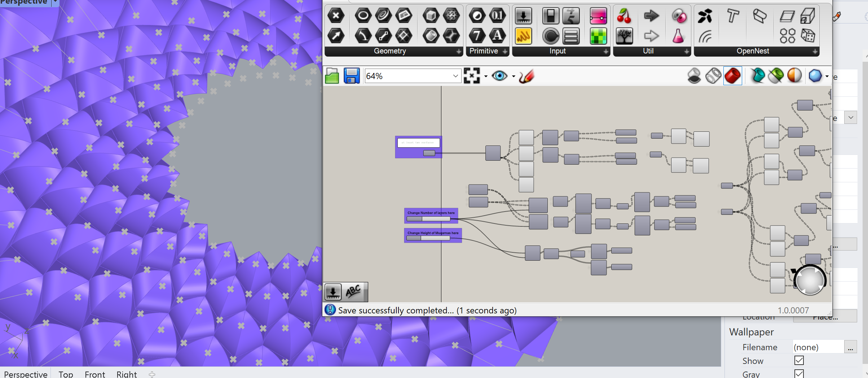Screen dimensions: 868x378
Task: Open the dropdown beside the blue preview icon
Action: [x=826, y=76]
